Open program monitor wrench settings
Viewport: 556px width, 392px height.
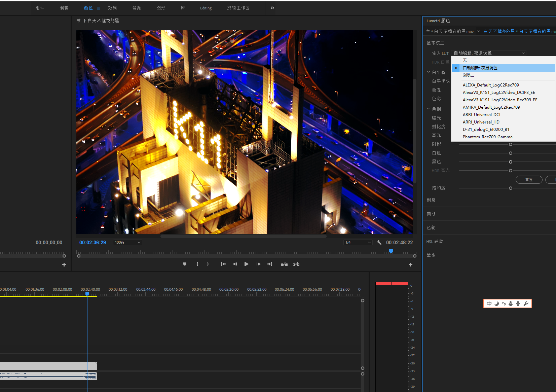tap(379, 242)
